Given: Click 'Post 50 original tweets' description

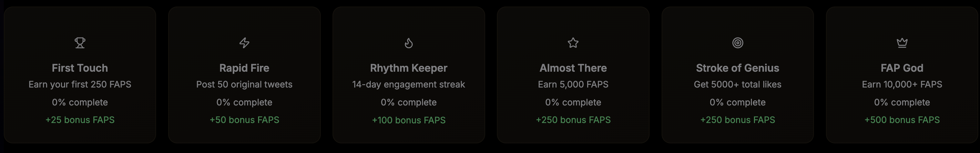Looking at the screenshot, I should (x=244, y=84).
